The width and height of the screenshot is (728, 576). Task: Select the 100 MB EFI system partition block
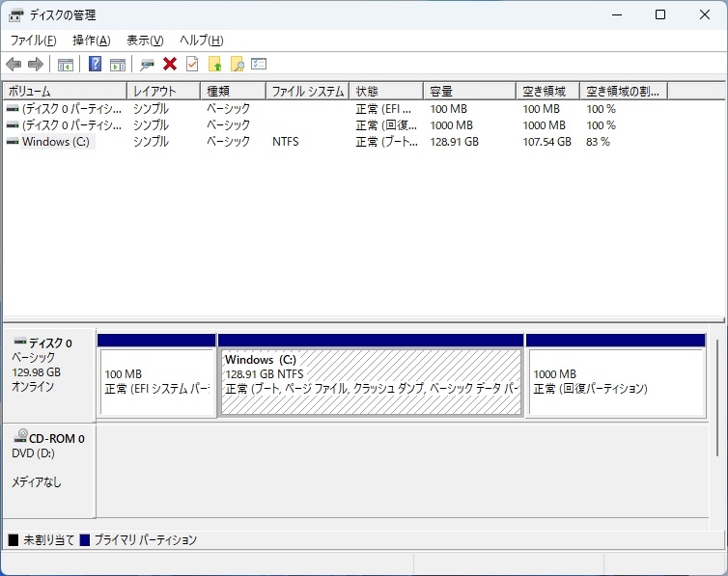(157, 381)
